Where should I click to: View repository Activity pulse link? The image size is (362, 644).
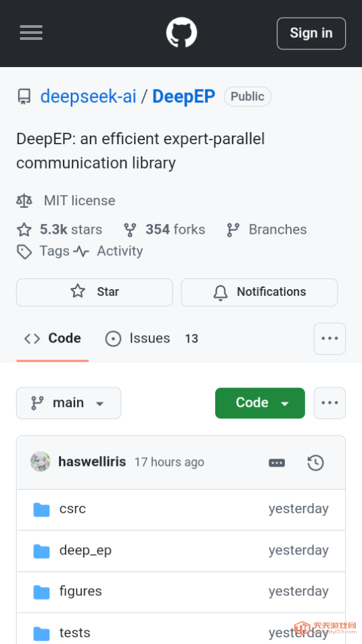pos(108,251)
